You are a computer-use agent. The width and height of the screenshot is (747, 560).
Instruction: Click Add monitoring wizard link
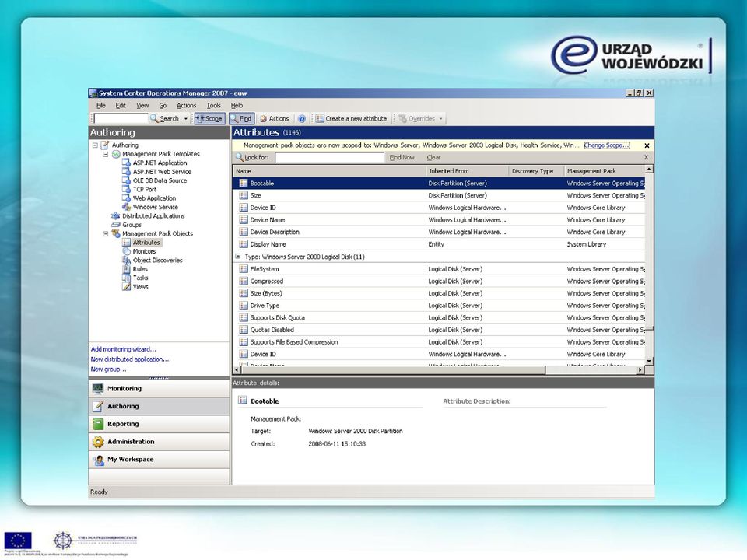pos(124,349)
